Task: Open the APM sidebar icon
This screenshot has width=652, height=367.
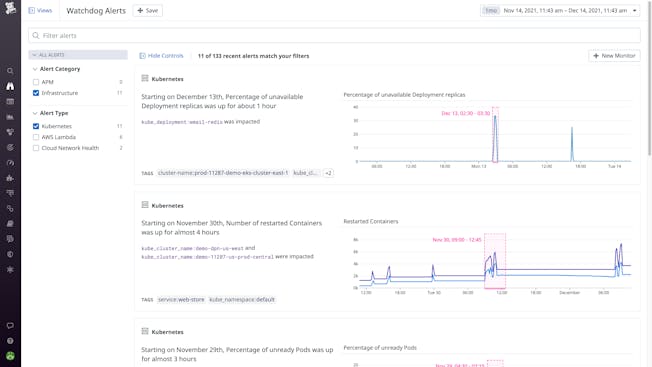Action: pos(10,193)
